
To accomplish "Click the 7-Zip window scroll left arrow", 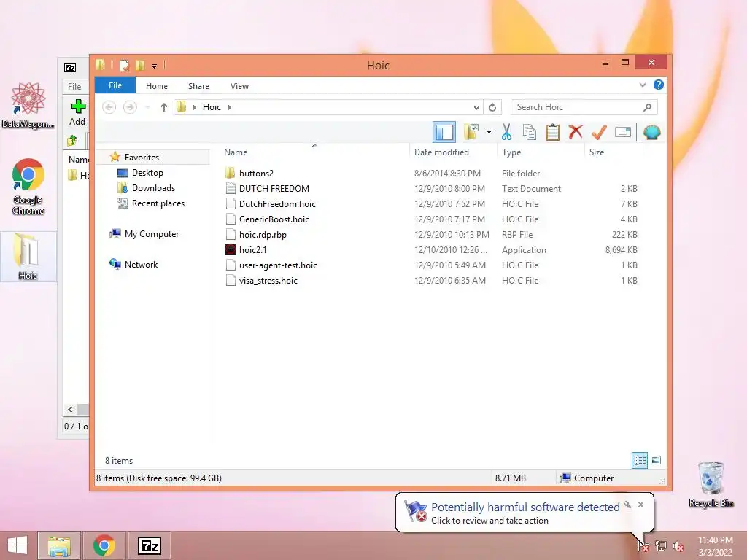I will 70,410.
